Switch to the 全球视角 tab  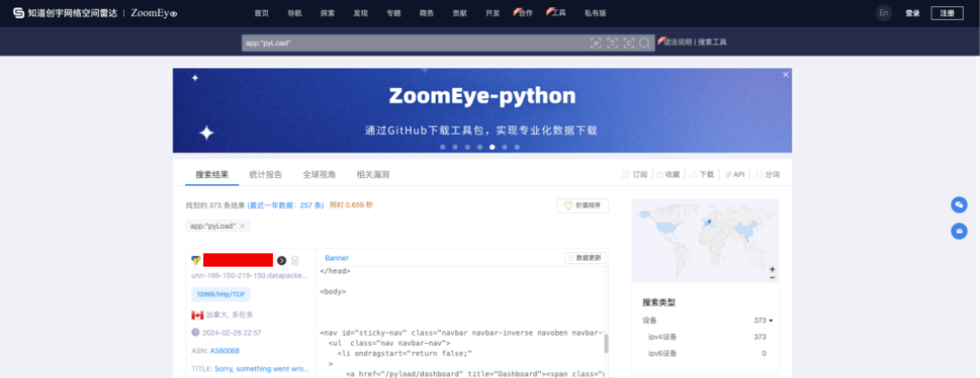point(320,175)
